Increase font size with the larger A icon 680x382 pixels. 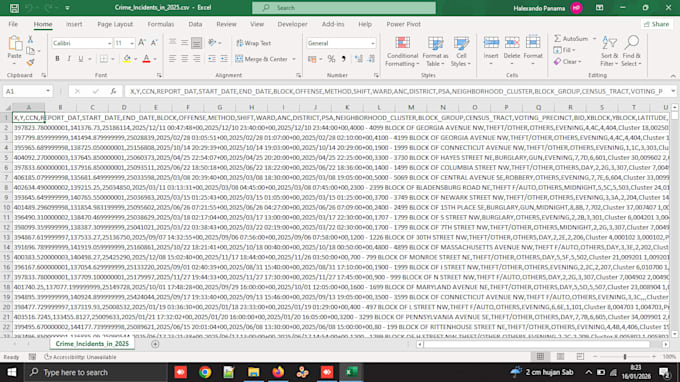tap(141, 43)
